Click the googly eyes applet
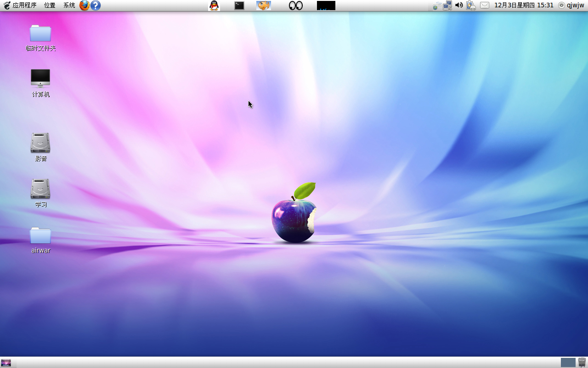 click(x=296, y=6)
